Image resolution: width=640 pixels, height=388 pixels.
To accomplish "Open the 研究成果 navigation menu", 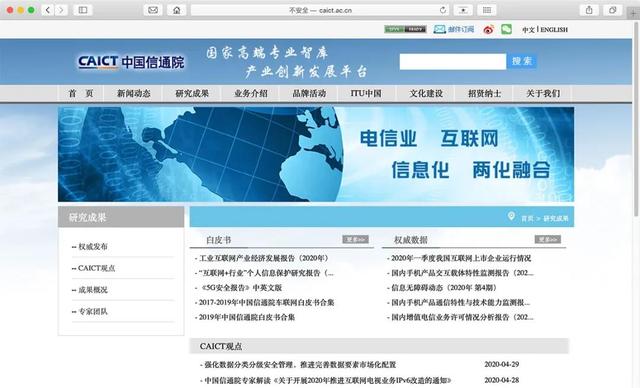I will tap(192, 93).
